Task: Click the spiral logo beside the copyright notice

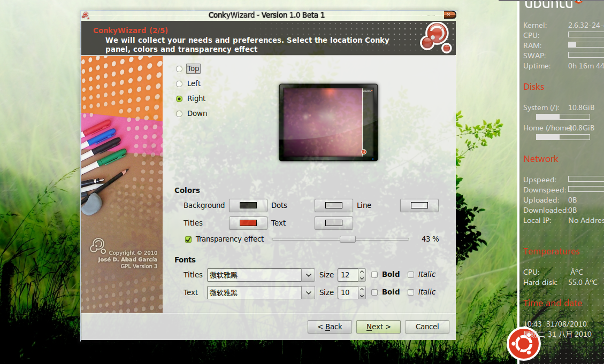Action: coord(98,245)
